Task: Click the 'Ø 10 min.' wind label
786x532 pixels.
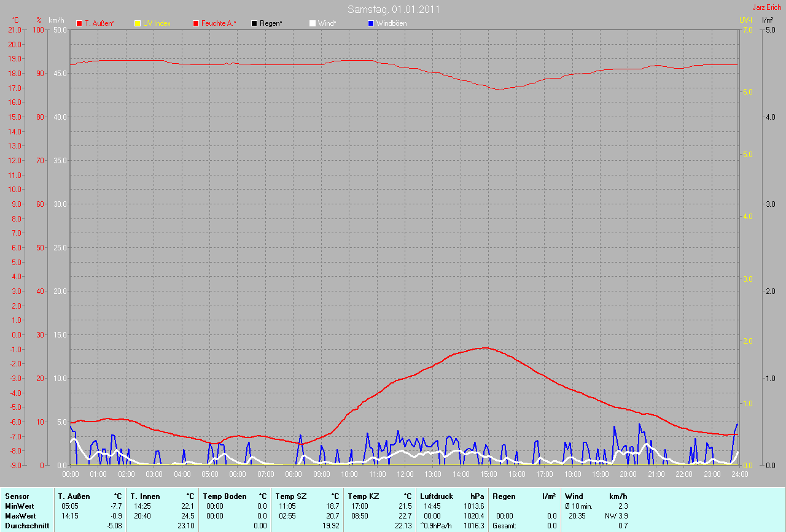Action: (x=578, y=506)
